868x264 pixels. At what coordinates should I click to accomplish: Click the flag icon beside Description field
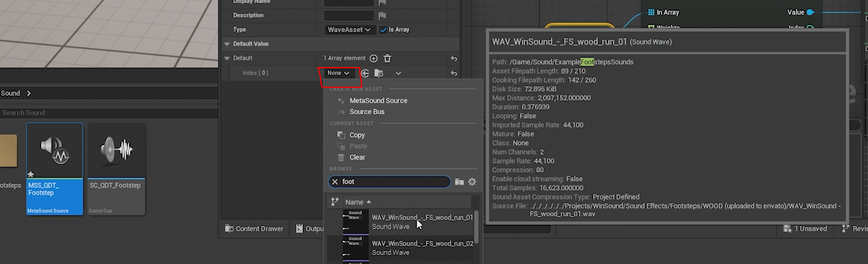383,15
